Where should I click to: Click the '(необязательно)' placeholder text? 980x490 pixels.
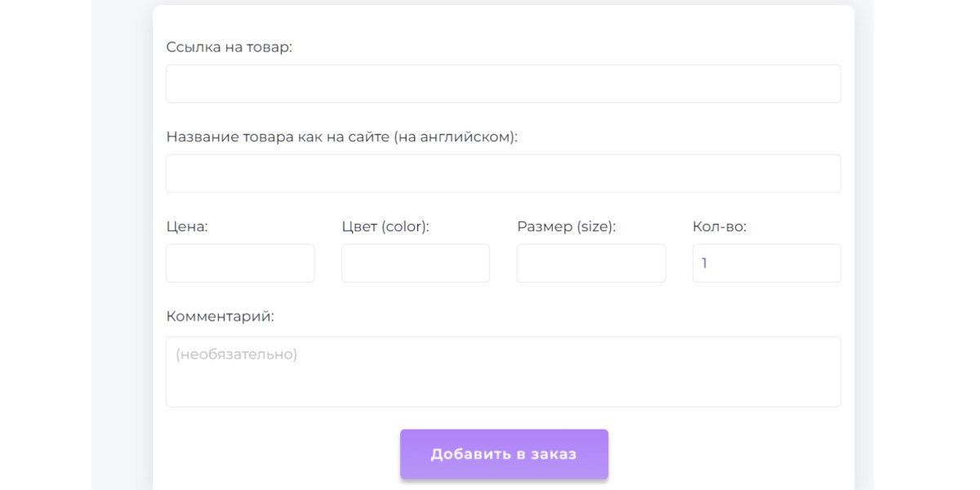pyautogui.click(x=236, y=354)
